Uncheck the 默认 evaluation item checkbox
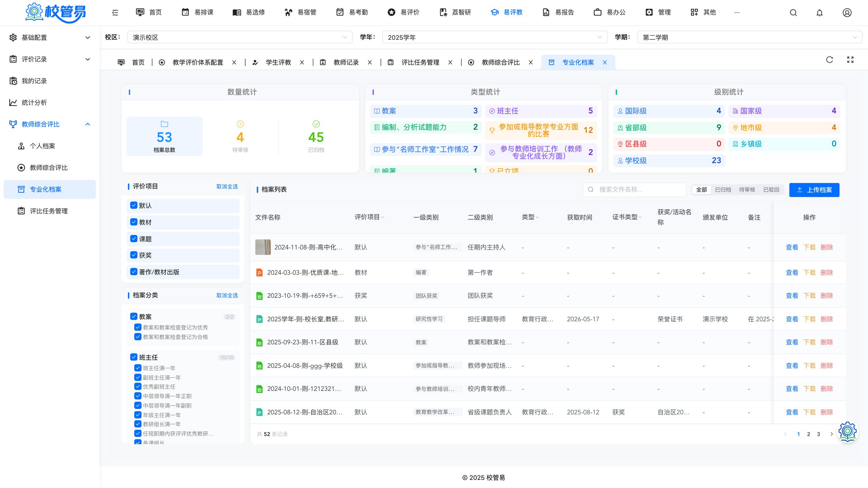The image size is (868, 488). pyautogui.click(x=134, y=205)
